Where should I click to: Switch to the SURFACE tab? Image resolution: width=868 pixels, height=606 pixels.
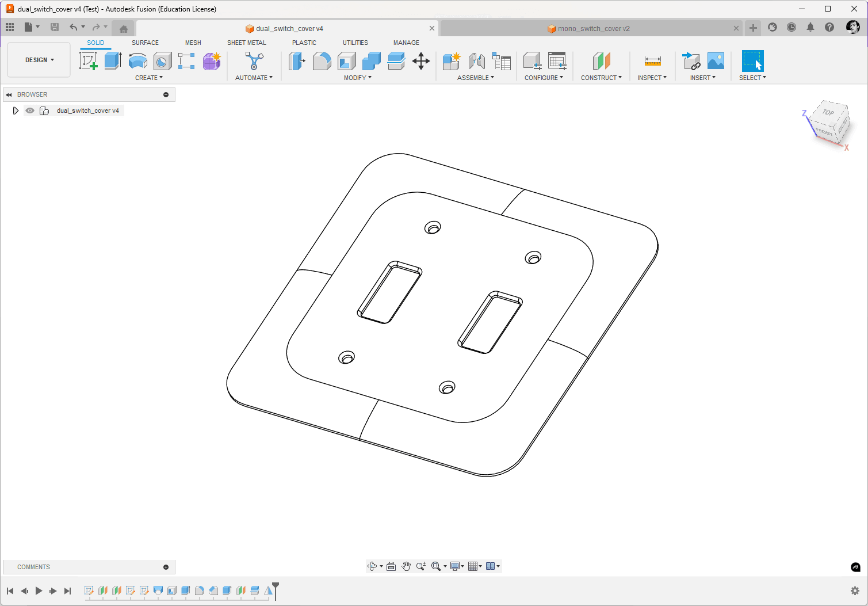[145, 43]
